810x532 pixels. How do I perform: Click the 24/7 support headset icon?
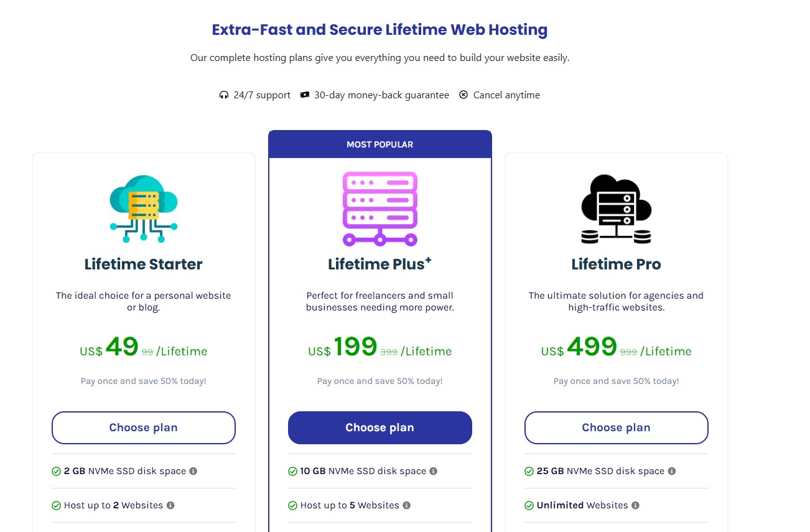[x=224, y=95]
